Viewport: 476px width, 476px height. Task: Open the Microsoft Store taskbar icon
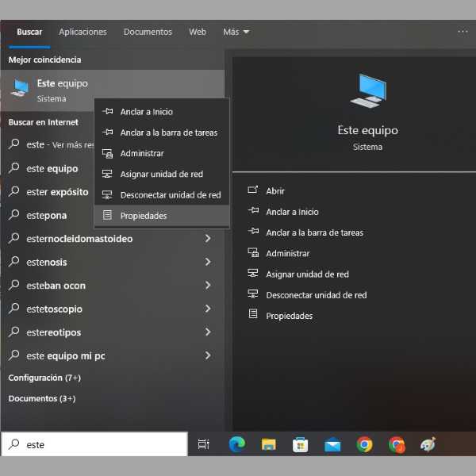tap(301, 444)
